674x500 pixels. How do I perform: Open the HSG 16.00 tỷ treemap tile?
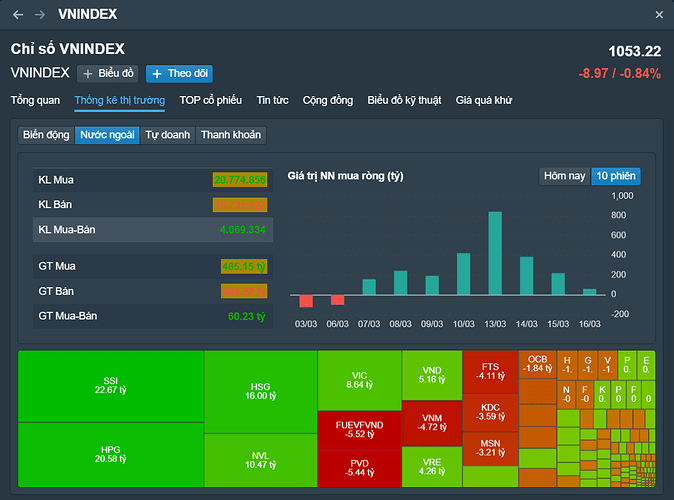click(260, 392)
